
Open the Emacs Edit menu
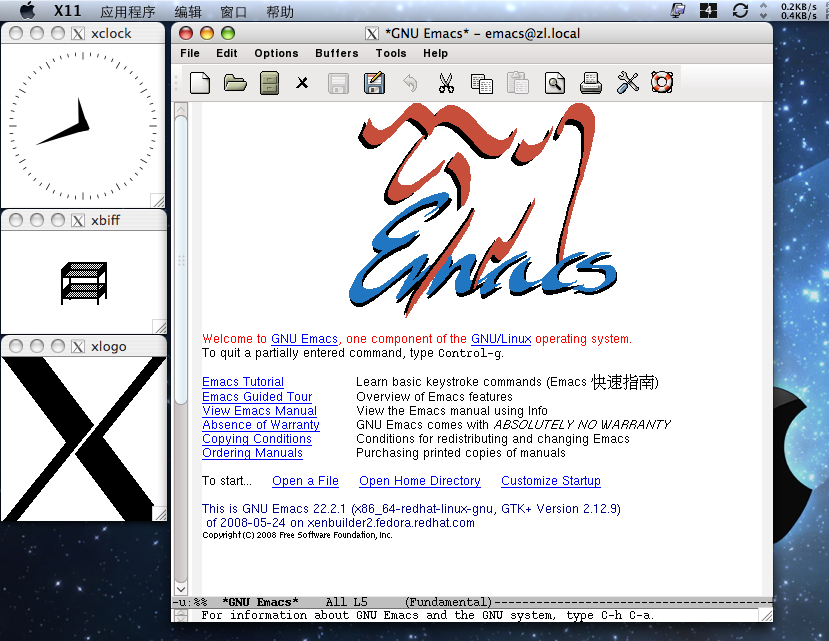pos(227,53)
